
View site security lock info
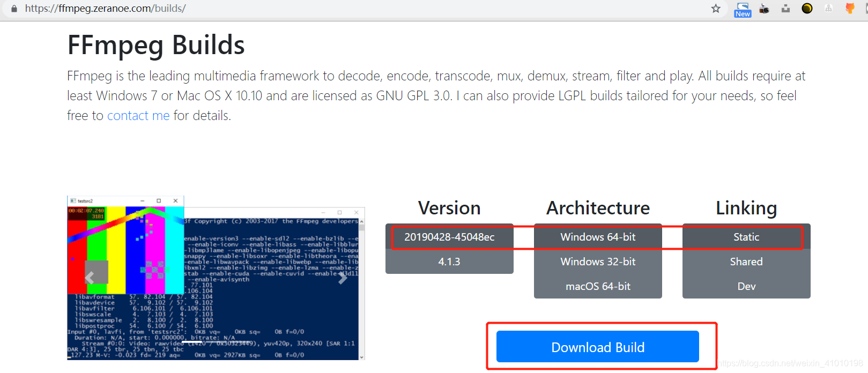click(x=14, y=9)
